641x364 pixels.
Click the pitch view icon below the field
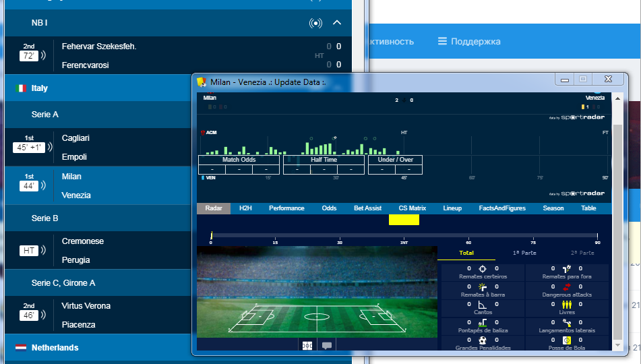click(307, 346)
